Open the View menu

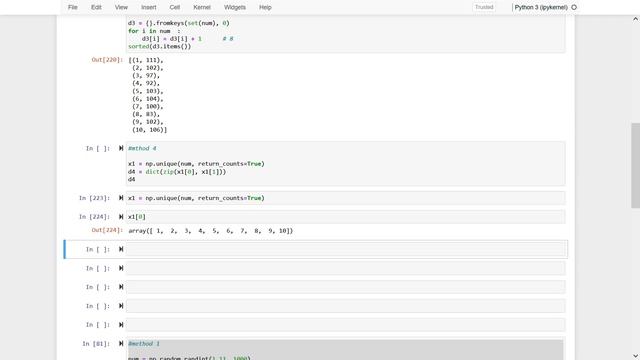(x=121, y=7)
